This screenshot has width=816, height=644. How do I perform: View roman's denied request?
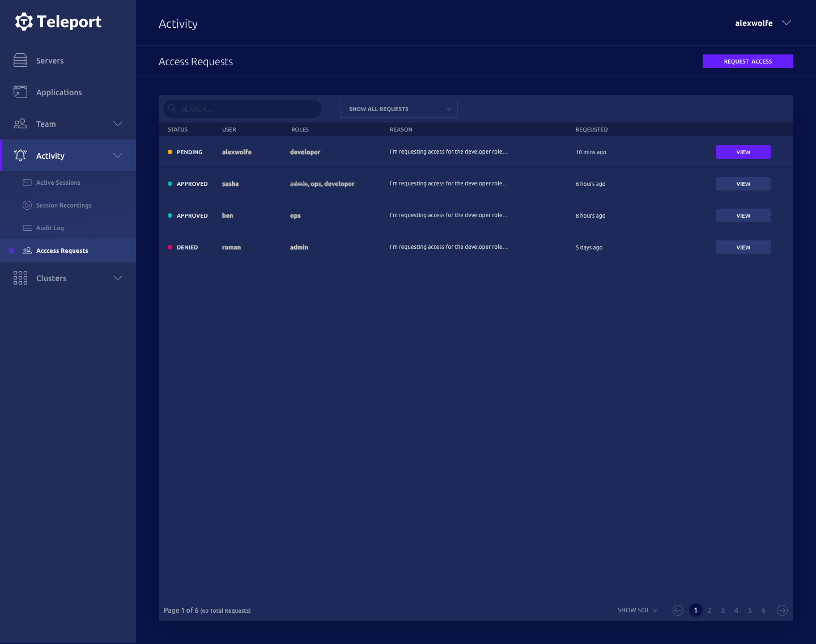tap(743, 247)
